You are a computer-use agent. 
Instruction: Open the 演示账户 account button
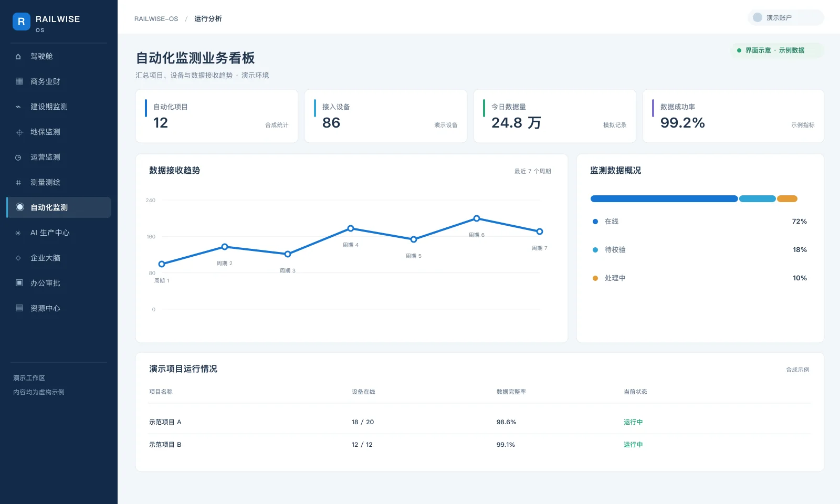pos(786,17)
